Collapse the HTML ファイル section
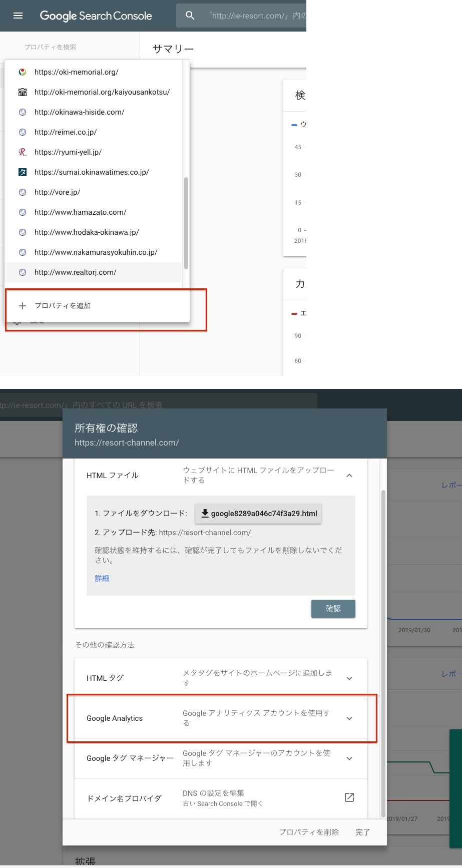This screenshot has height=868, width=462. [349, 476]
